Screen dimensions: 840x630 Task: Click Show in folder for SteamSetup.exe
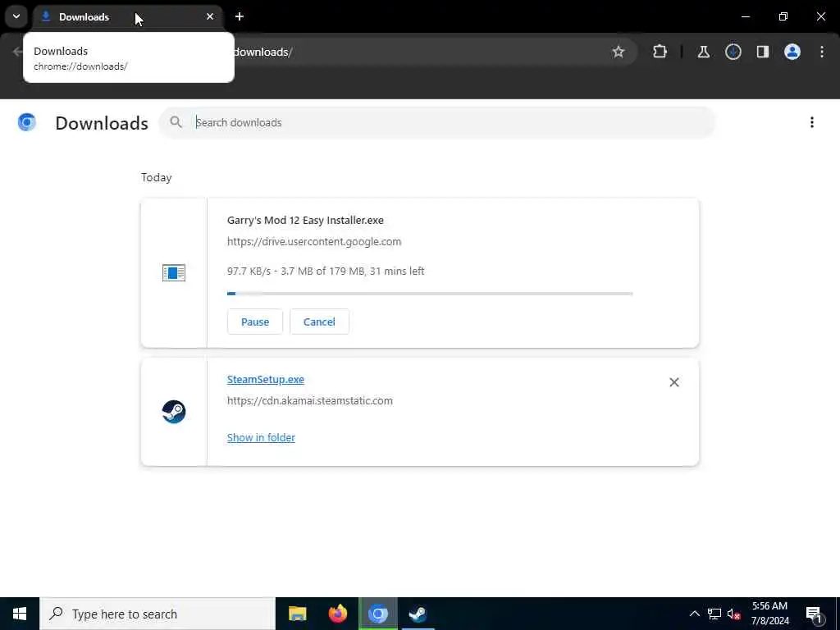261,438
